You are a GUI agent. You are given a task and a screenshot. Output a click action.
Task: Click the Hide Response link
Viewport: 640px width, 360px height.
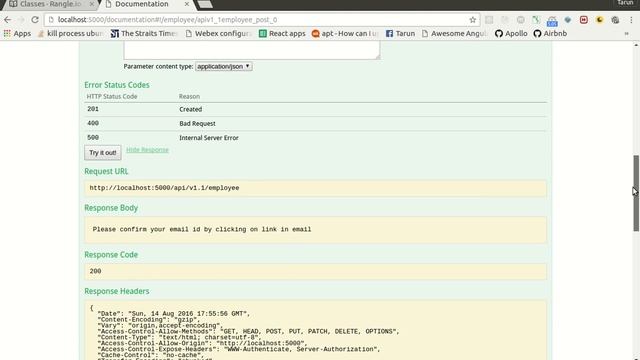pyautogui.click(x=147, y=150)
